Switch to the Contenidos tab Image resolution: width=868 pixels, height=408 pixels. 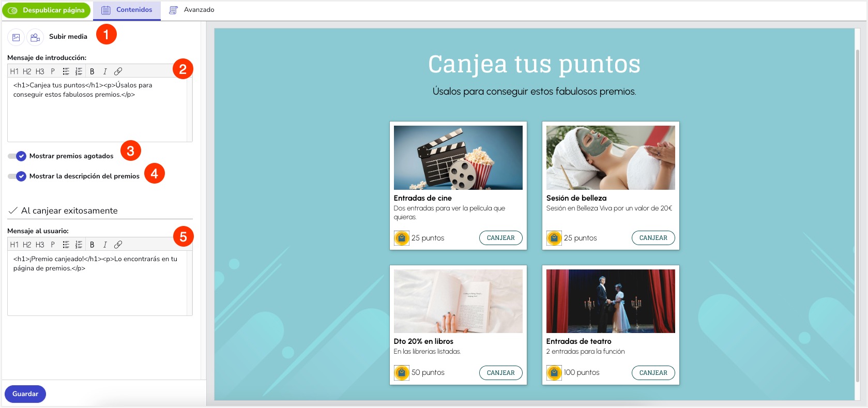[127, 10]
